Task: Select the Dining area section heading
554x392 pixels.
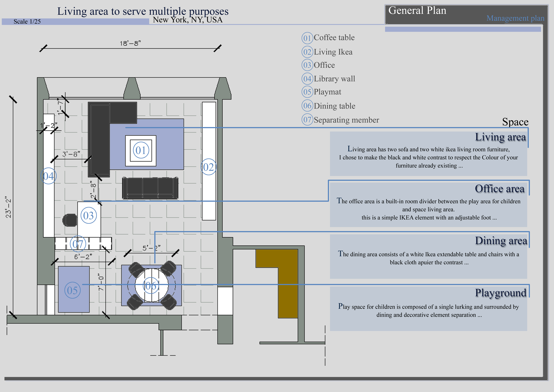Action: point(501,241)
